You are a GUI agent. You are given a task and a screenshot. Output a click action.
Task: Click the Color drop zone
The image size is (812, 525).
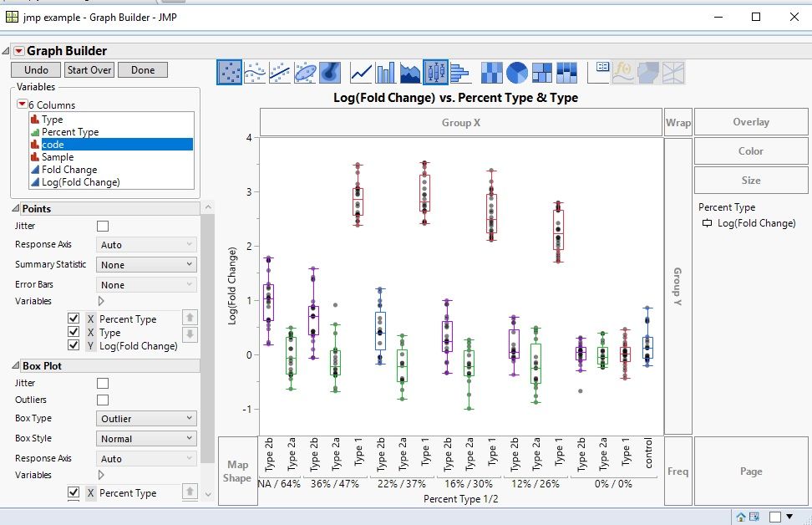[x=751, y=150]
